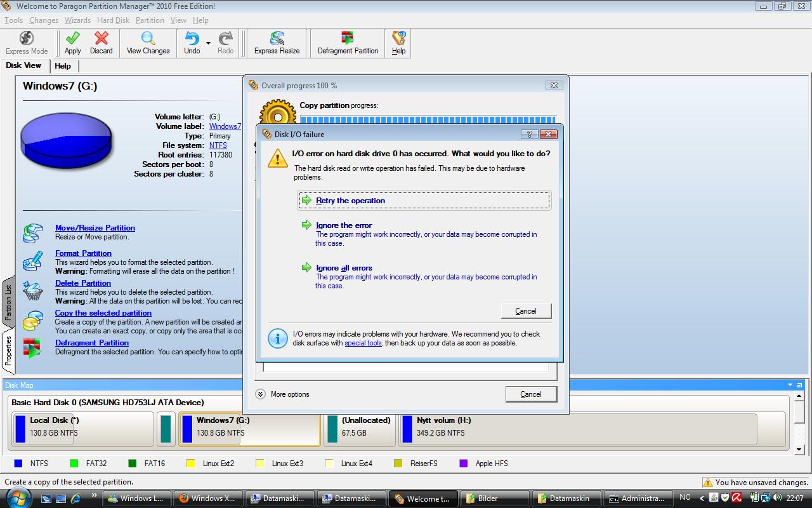Viewport: 812px width, 508px height.
Task: Open the Properties side tab
Action: (9, 350)
